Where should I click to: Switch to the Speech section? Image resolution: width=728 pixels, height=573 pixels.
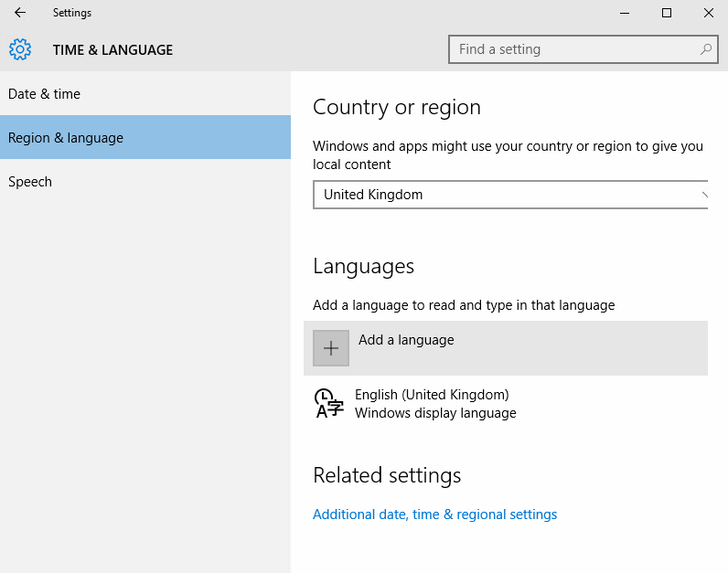[x=145, y=182]
